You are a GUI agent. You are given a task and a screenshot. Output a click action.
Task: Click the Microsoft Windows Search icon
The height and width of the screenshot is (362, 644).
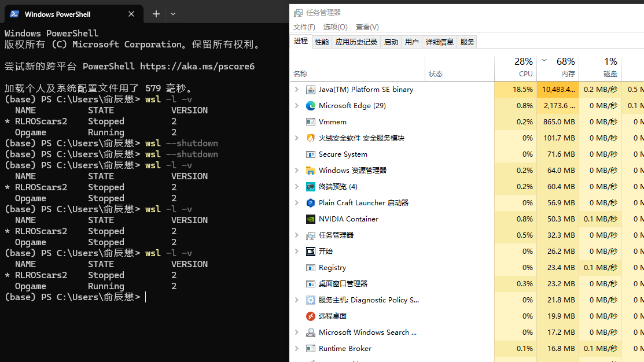(x=311, y=333)
